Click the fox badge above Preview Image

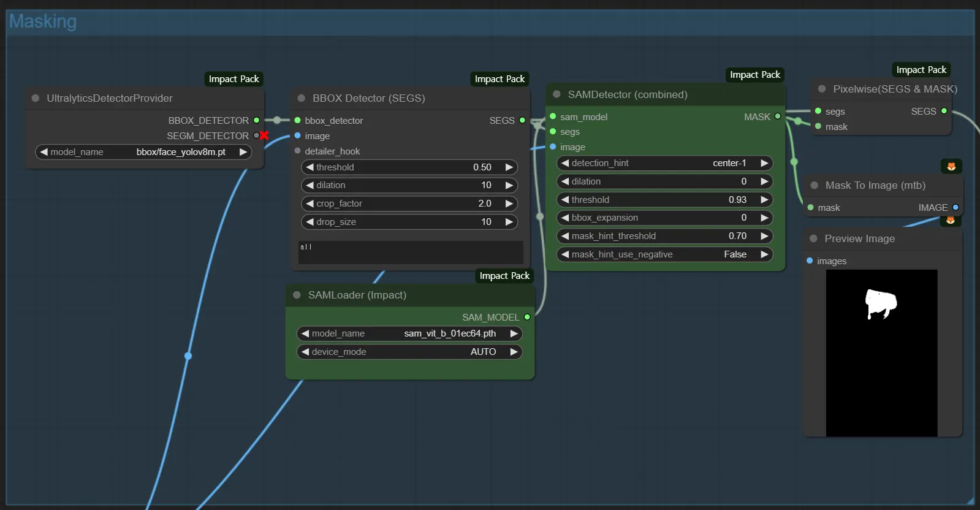(x=951, y=220)
